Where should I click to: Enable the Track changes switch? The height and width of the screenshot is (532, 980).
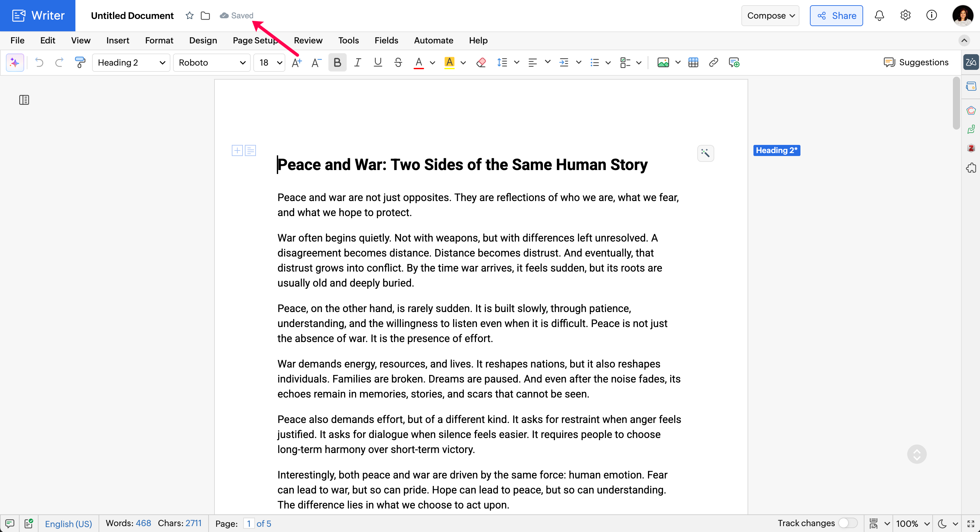848,523
